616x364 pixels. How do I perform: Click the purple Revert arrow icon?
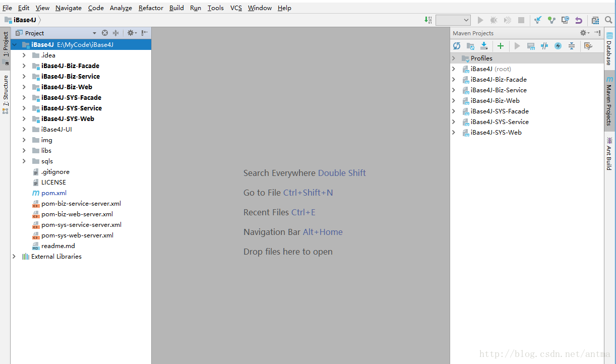579,20
